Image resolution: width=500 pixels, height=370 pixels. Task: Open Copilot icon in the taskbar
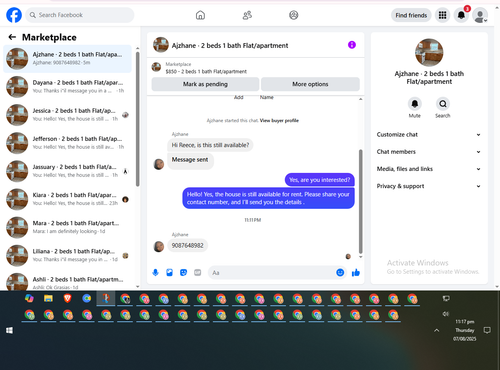pyautogui.click(x=29, y=298)
